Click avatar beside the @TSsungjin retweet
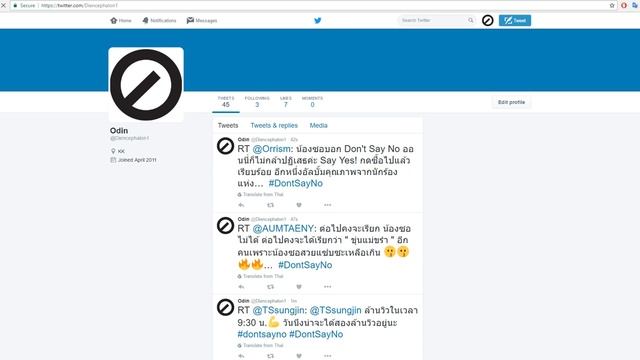640x360 pixels. [225, 307]
